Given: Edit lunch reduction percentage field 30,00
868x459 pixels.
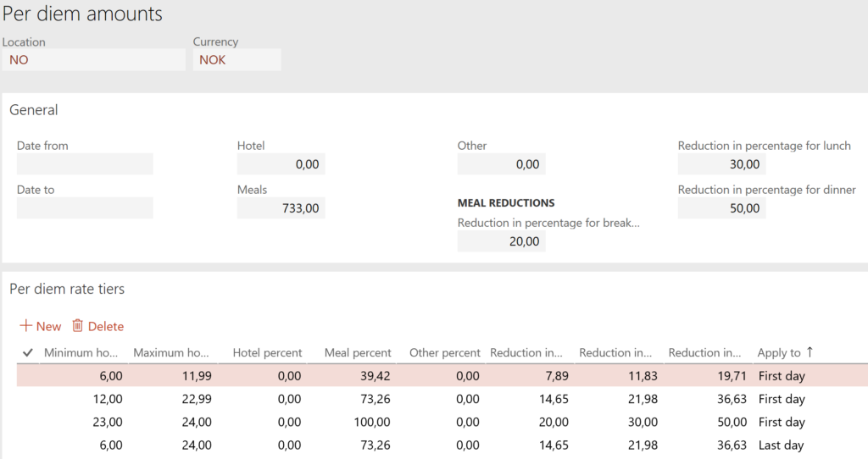Looking at the screenshot, I should point(722,164).
